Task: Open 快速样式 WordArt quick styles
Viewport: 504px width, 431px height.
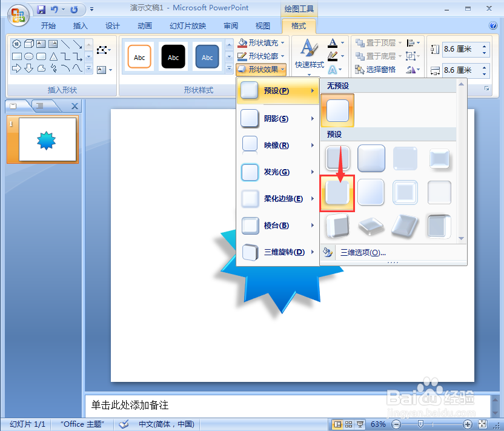Action: (309, 57)
